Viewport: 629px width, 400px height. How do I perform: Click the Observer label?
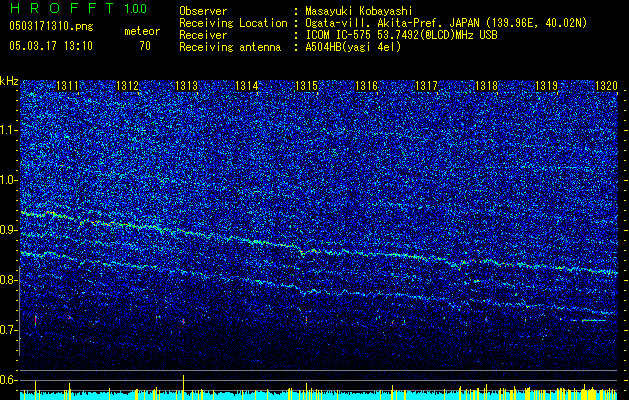(203, 11)
